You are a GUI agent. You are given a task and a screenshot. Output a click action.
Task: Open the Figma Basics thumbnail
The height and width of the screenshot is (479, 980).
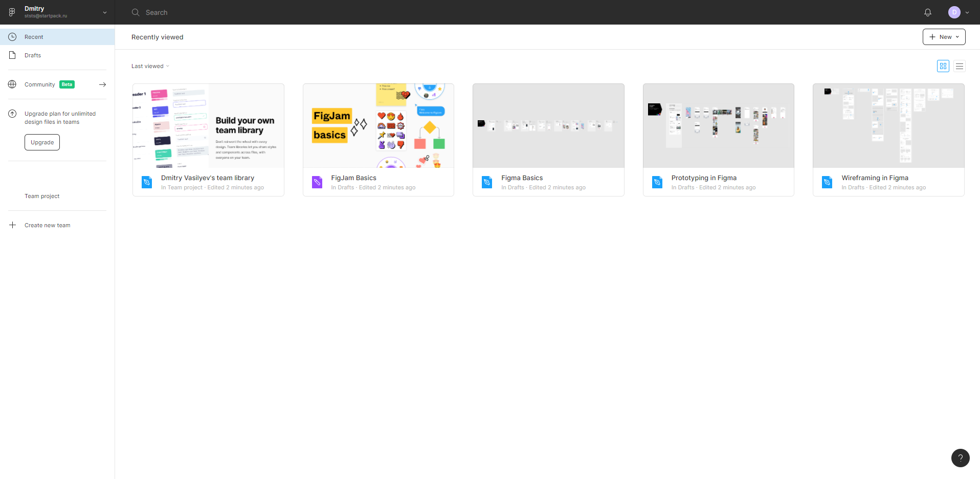pyautogui.click(x=548, y=126)
